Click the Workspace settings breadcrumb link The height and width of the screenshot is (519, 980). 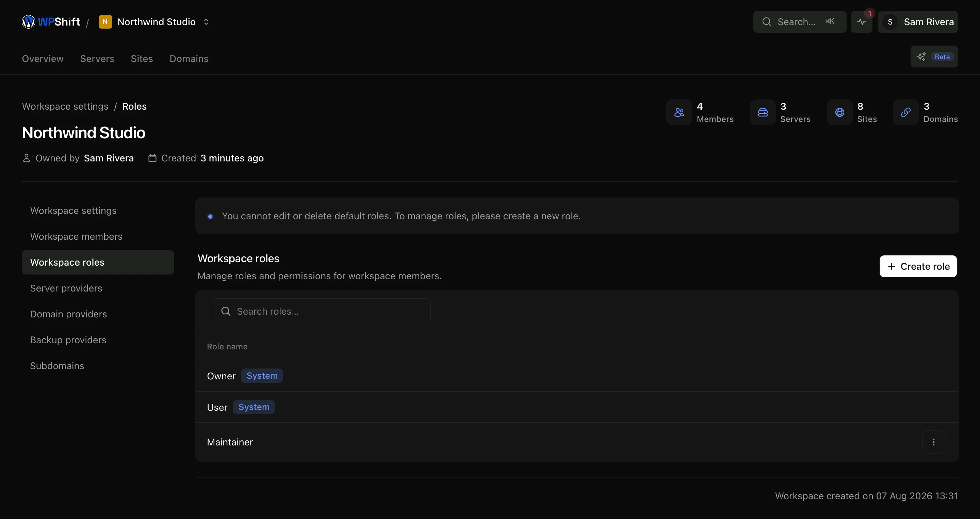65,106
